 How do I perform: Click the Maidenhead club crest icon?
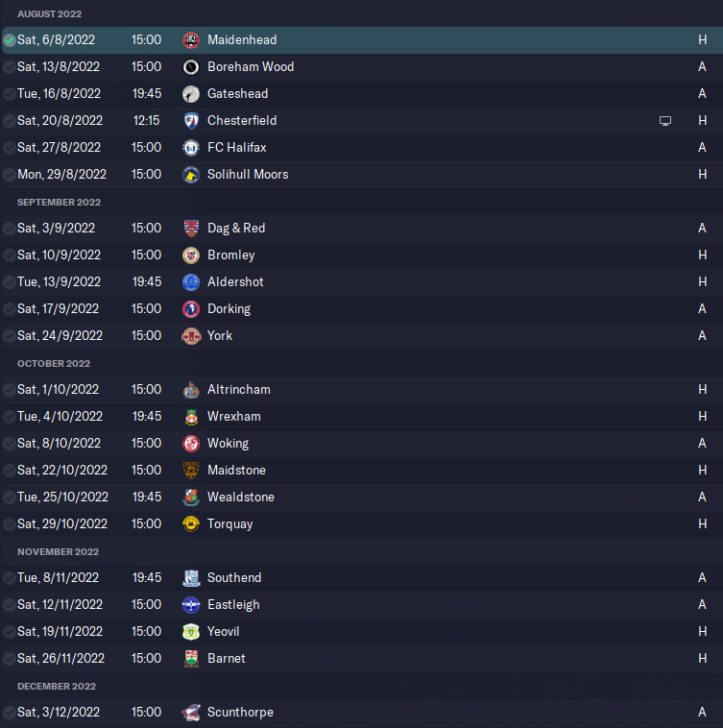tap(191, 40)
